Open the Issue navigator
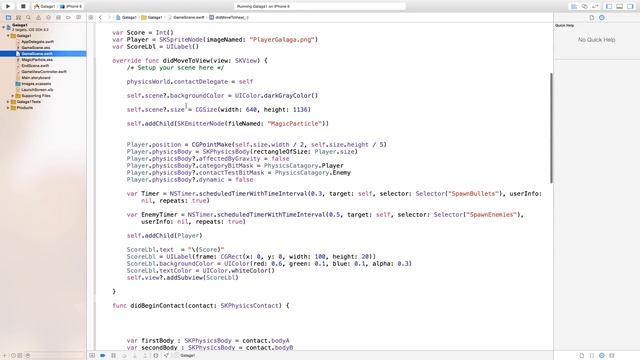 coord(38,18)
